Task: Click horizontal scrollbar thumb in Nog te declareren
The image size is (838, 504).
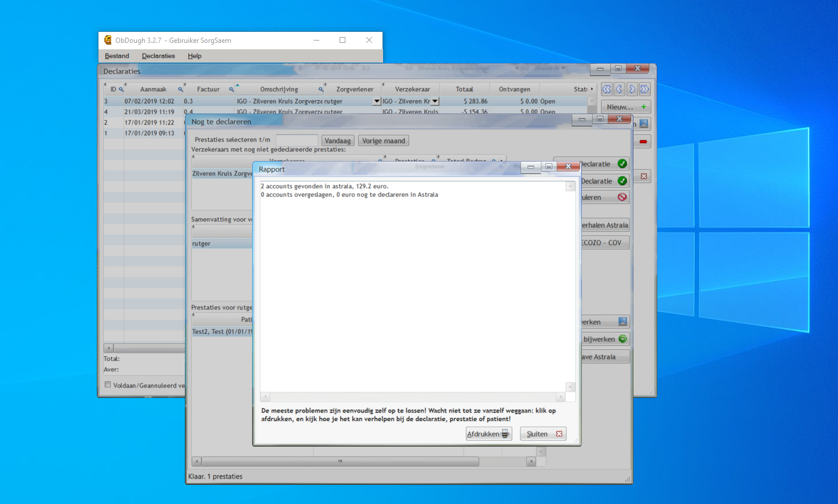Action: 340,462
